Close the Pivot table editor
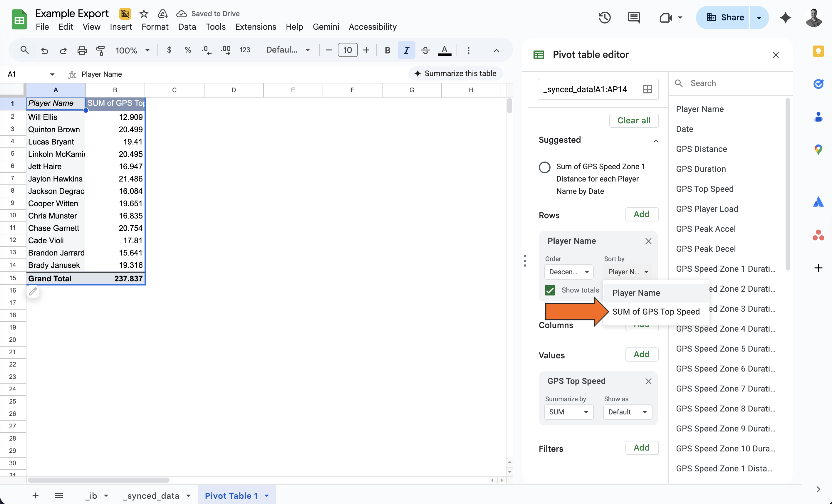This screenshot has height=504, width=832. tap(776, 55)
